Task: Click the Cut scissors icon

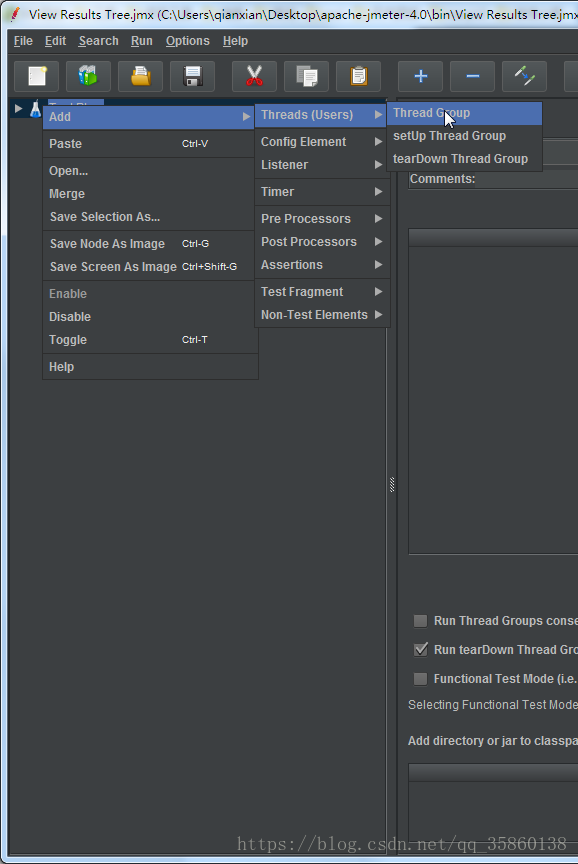Action: 254,76
